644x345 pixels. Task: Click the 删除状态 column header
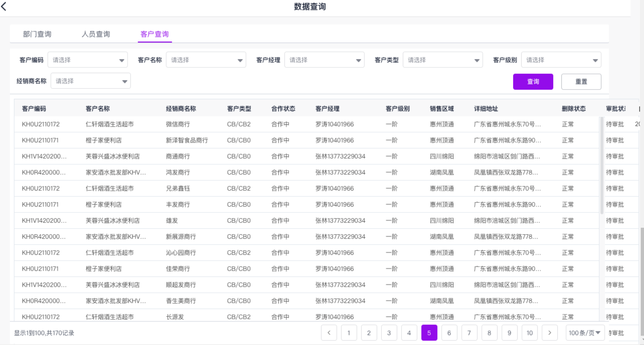(x=574, y=108)
